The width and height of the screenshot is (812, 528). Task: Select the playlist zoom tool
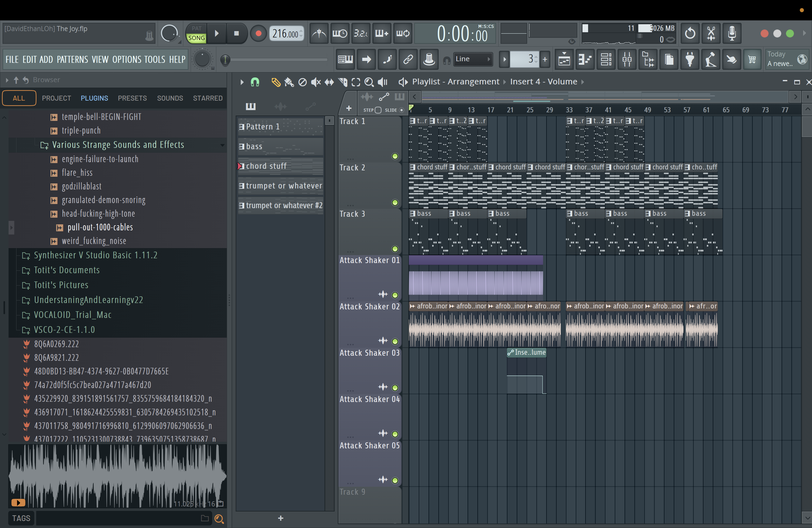(369, 82)
